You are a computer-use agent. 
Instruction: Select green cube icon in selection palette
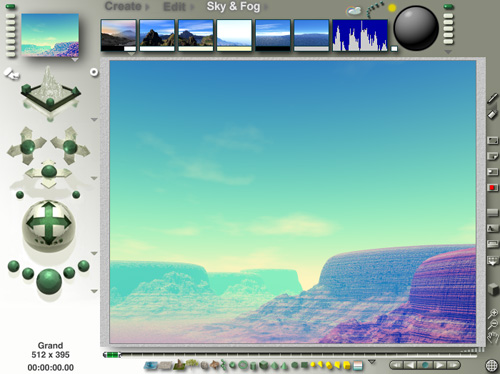(x=264, y=365)
